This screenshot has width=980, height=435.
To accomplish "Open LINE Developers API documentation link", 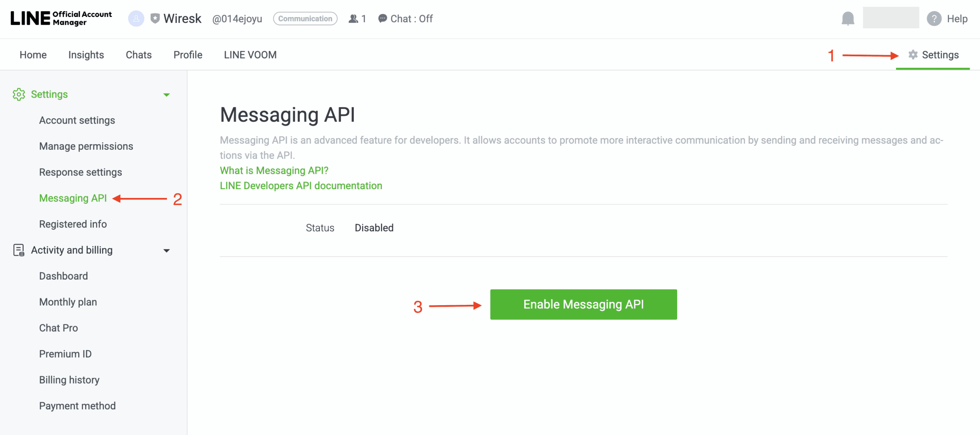I will point(301,186).
